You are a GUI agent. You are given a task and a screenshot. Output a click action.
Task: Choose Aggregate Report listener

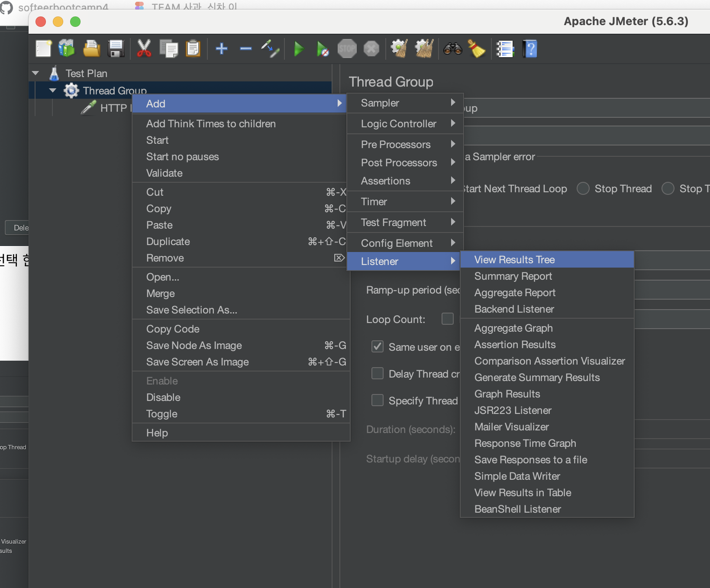(547, 292)
